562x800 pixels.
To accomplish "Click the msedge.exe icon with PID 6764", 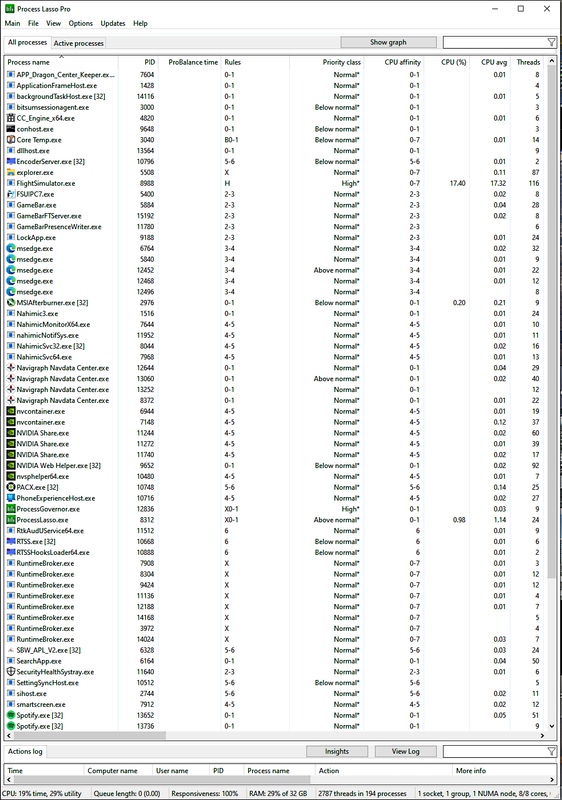I will (11, 248).
